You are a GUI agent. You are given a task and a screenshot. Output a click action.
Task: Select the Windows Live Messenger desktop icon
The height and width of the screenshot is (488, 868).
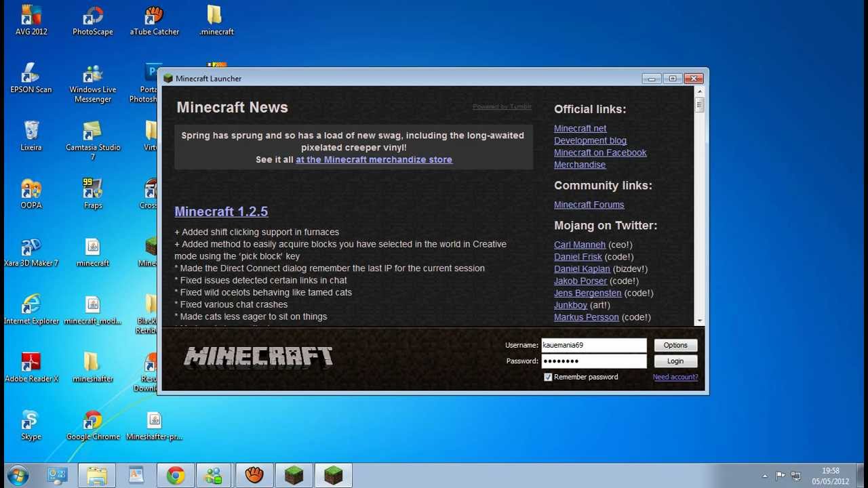click(x=93, y=83)
